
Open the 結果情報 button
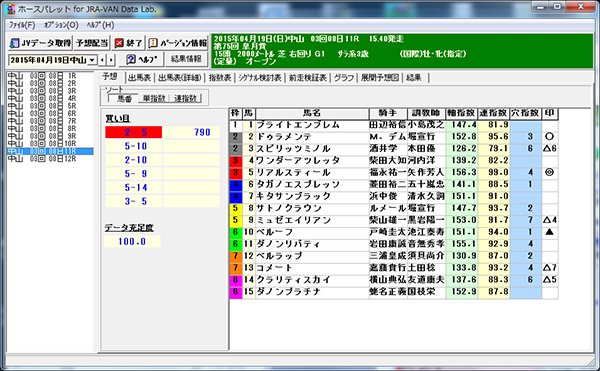pyautogui.click(x=186, y=59)
